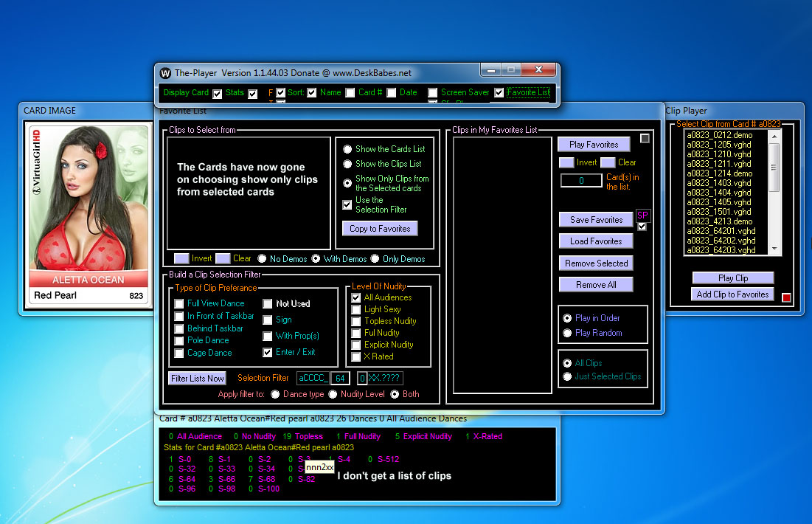Select Show the Cards List option
The width and height of the screenshot is (812, 524).
pyautogui.click(x=347, y=149)
